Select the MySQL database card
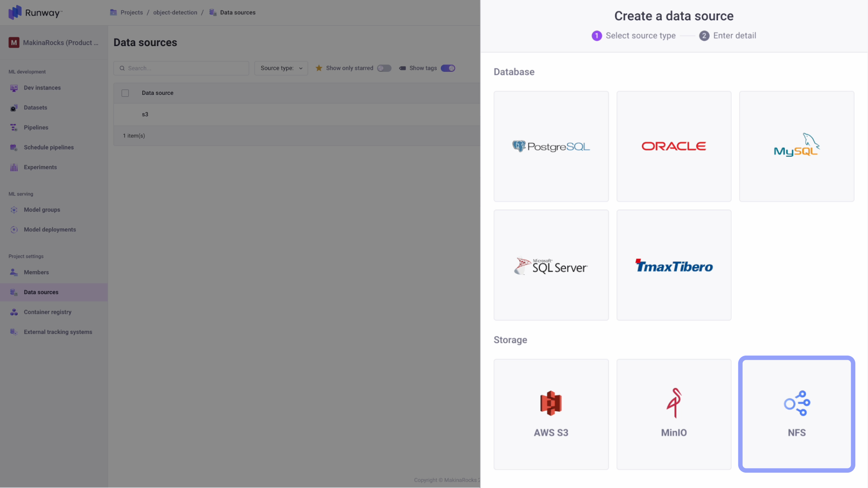 pos(797,146)
